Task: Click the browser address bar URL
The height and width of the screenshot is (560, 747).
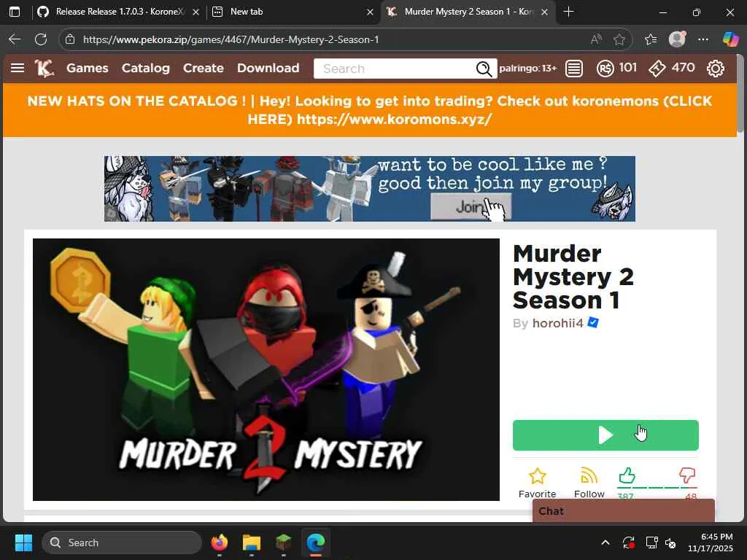Action: click(x=231, y=39)
